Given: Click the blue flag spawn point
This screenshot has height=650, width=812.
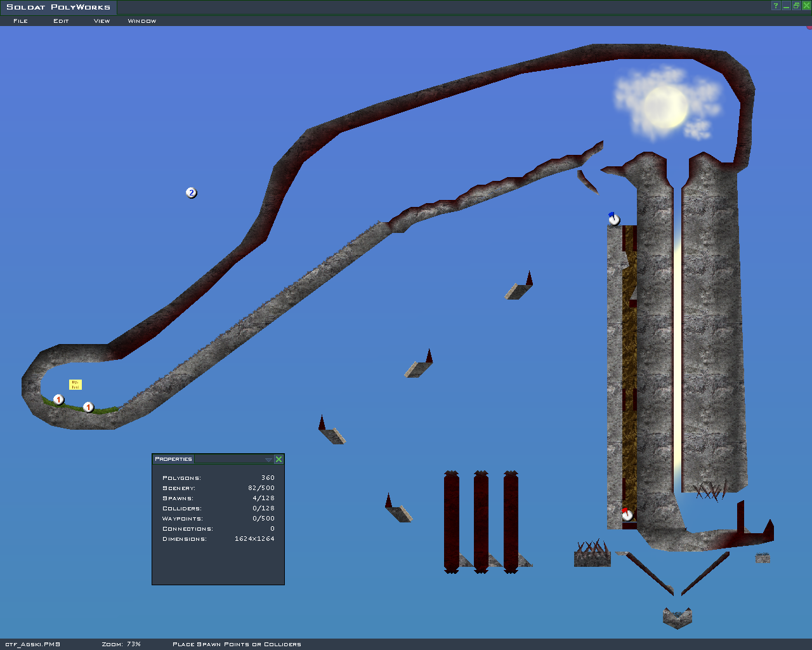Looking at the screenshot, I should coord(613,220).
